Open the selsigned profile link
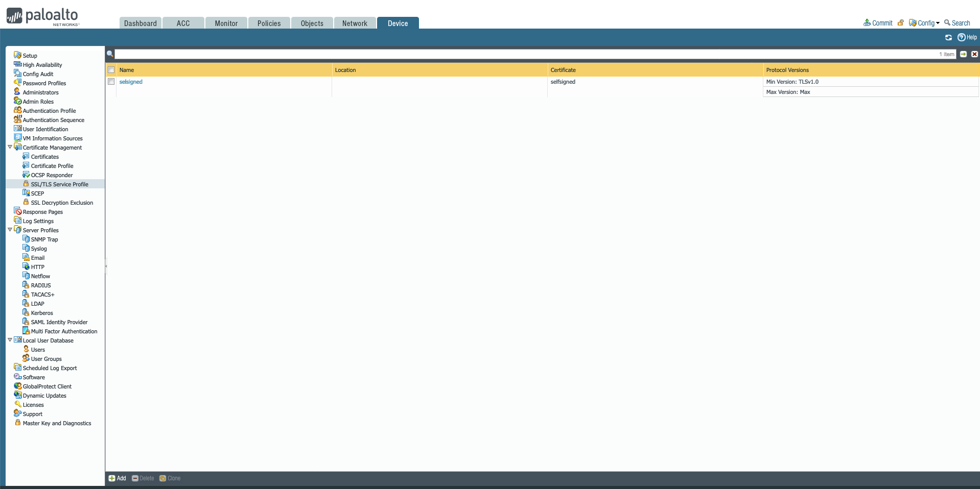This screenshot has height=489, width=980. (x=130, y=82)
